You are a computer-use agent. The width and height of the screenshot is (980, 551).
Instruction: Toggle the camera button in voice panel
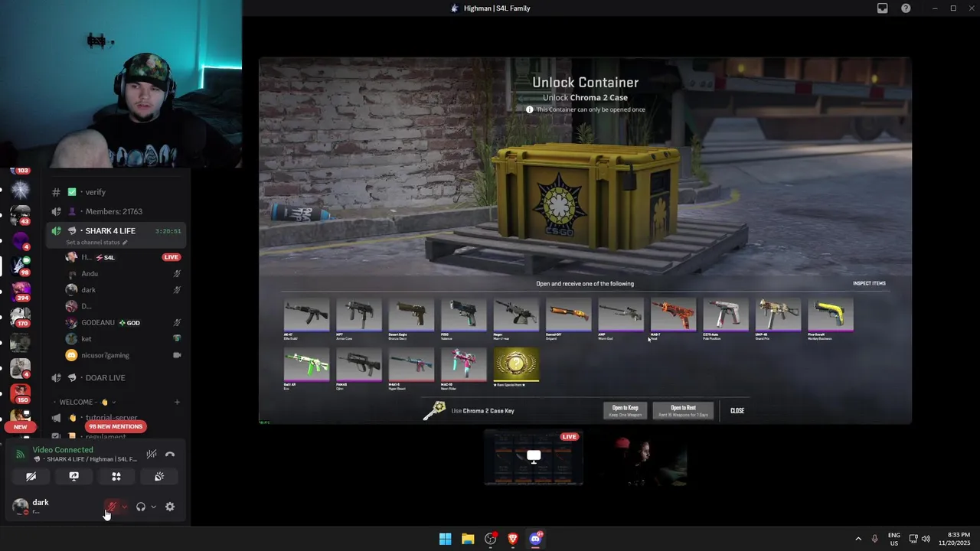pos(31,476)
